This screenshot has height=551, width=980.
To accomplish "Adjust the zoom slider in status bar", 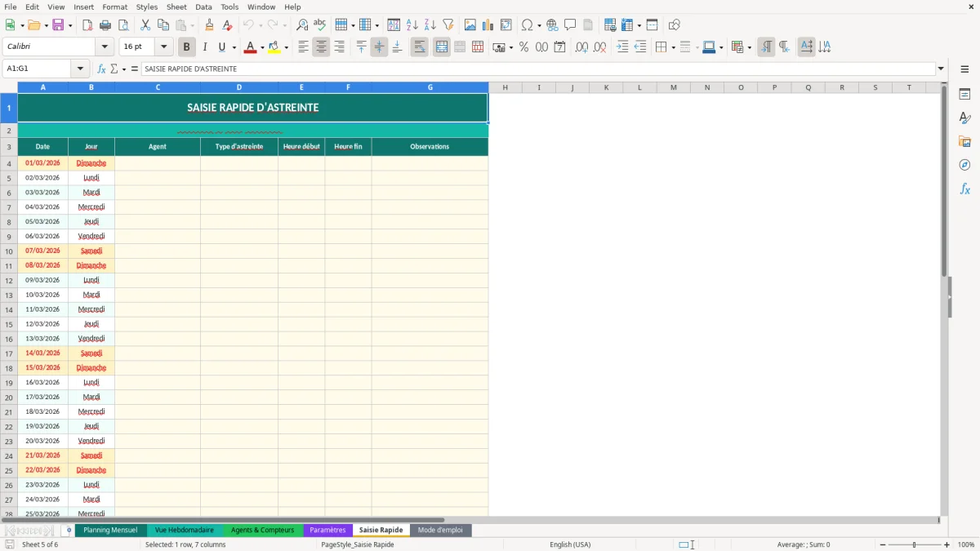I will [x=914, y=544].
